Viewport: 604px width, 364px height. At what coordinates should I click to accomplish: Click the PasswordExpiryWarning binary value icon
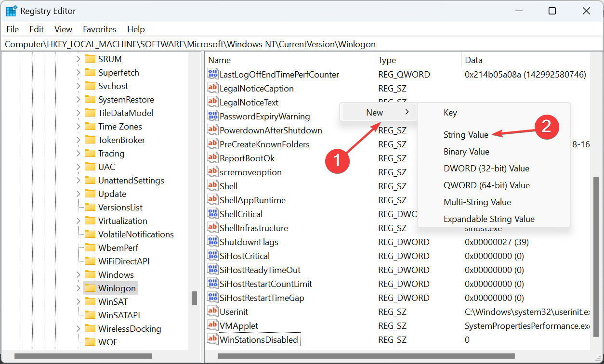pos(212,116)
